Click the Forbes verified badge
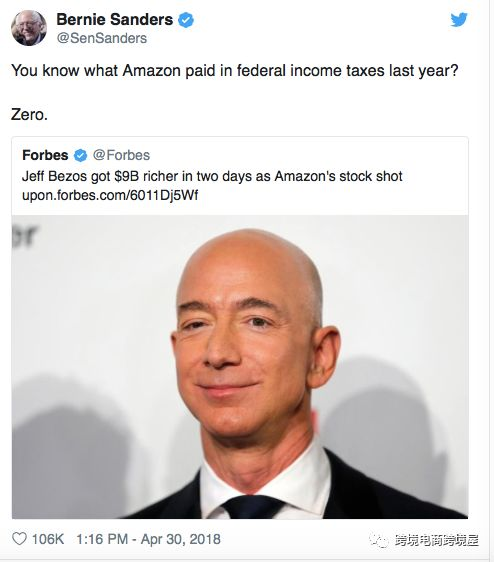 coord(80,156)
